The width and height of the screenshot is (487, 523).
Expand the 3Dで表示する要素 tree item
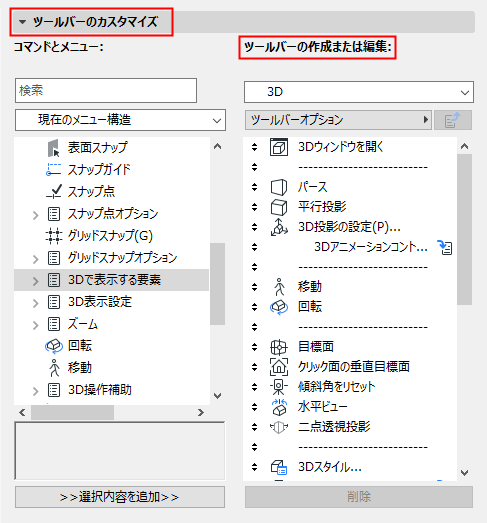click(36, 281)
